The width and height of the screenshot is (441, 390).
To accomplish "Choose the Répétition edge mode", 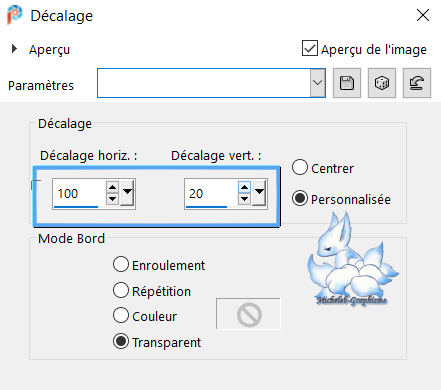I will (x=121, y=290).
